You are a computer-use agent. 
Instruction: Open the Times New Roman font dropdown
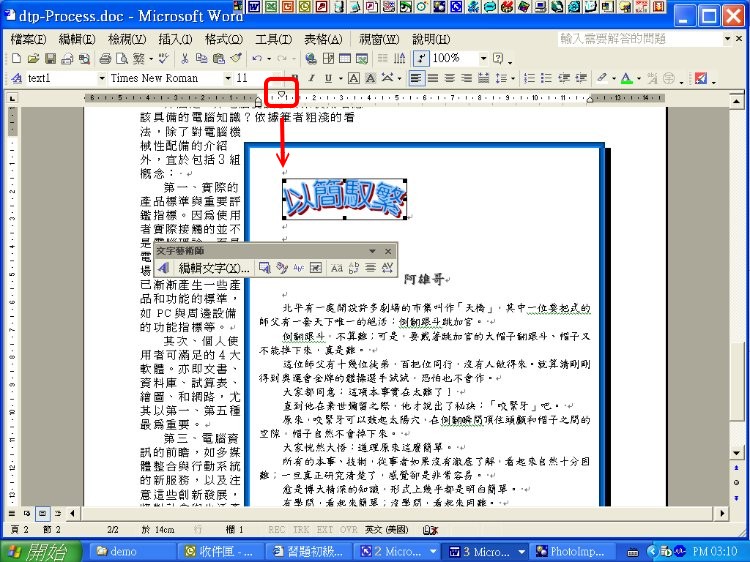pyautogui.click(x=228, y=78)
